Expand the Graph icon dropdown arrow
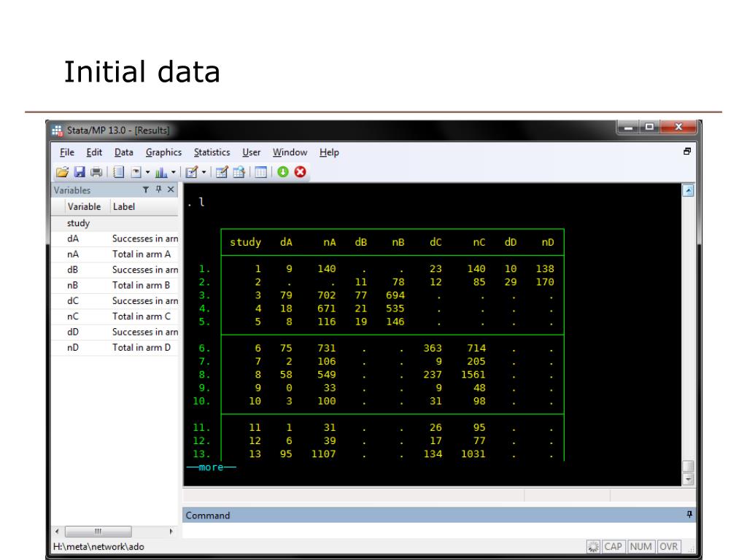 [x=174, y=172]
